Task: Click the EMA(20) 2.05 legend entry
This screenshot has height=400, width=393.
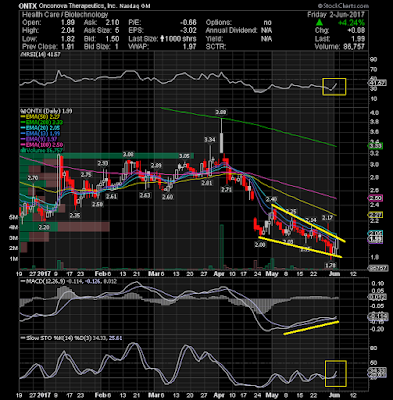Action: click(41, 128)
